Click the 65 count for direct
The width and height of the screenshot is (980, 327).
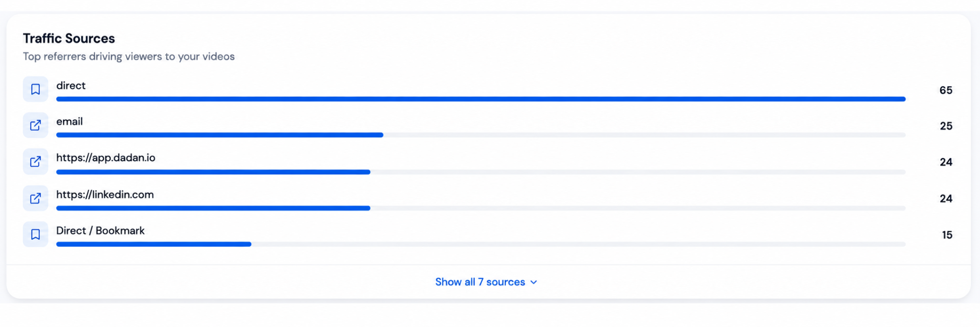(x=946, y=90)
